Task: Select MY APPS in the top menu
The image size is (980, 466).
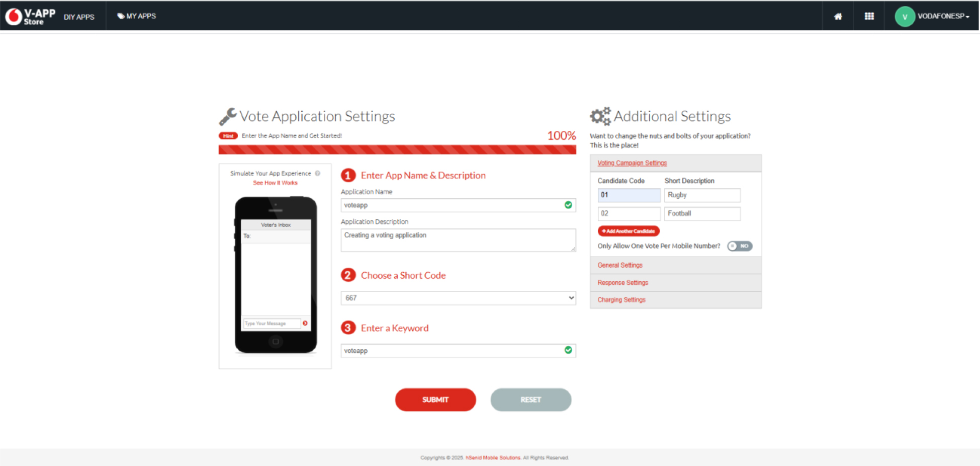Action: tap(136, 16)
